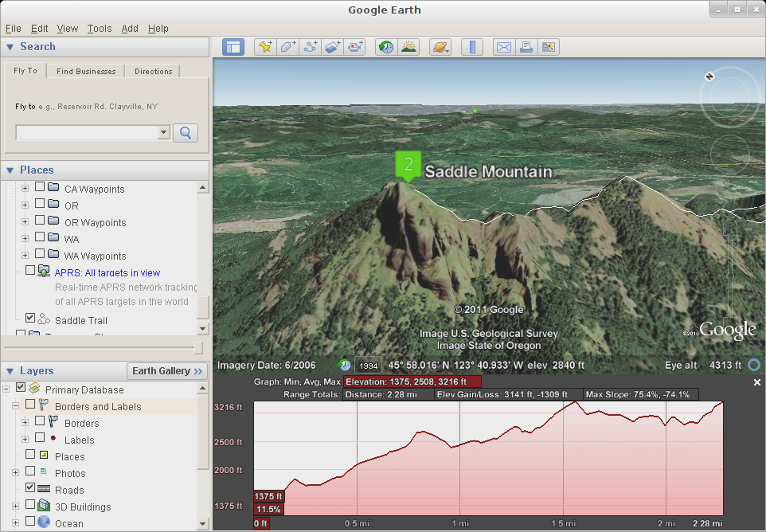Uncheck the Roads layer checkbox

click(30, 487)
